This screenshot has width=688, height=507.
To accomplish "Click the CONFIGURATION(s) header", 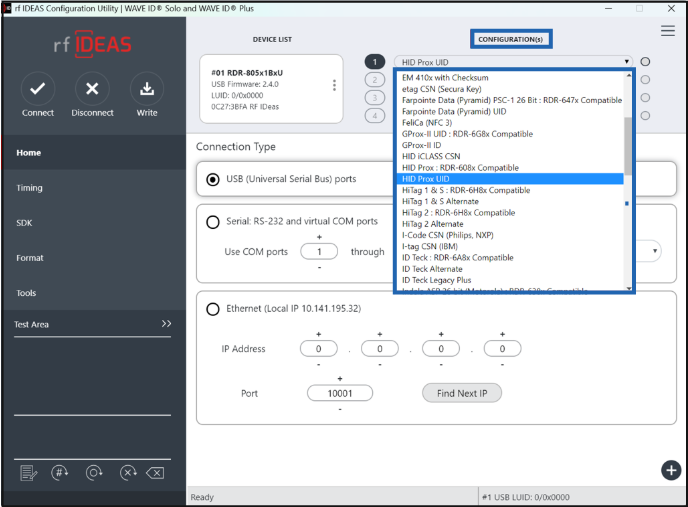I will coord(511,39).
